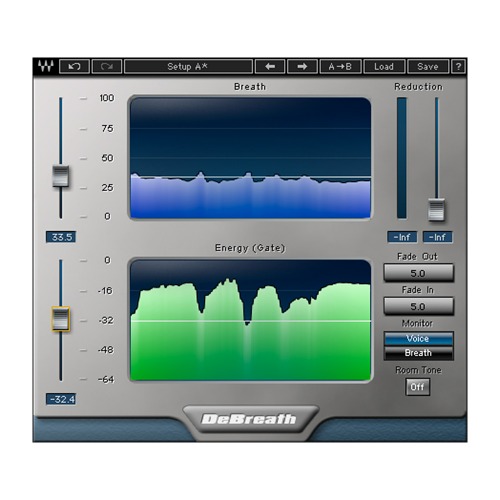Set monitor to Breath
The image size is (500, 500).
point(418,353)
